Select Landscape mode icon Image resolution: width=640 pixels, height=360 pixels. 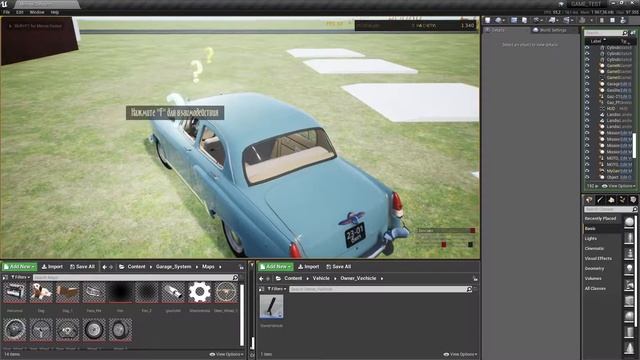(x=611, y=200)
